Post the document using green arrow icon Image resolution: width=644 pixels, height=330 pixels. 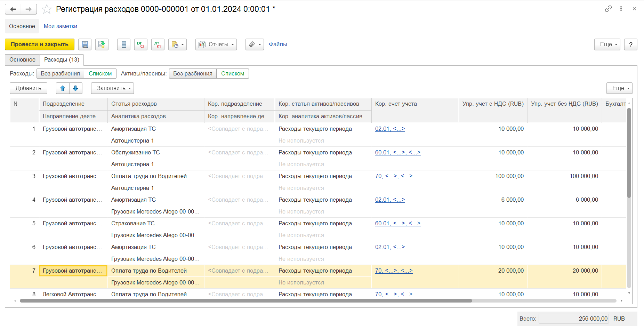102,45
